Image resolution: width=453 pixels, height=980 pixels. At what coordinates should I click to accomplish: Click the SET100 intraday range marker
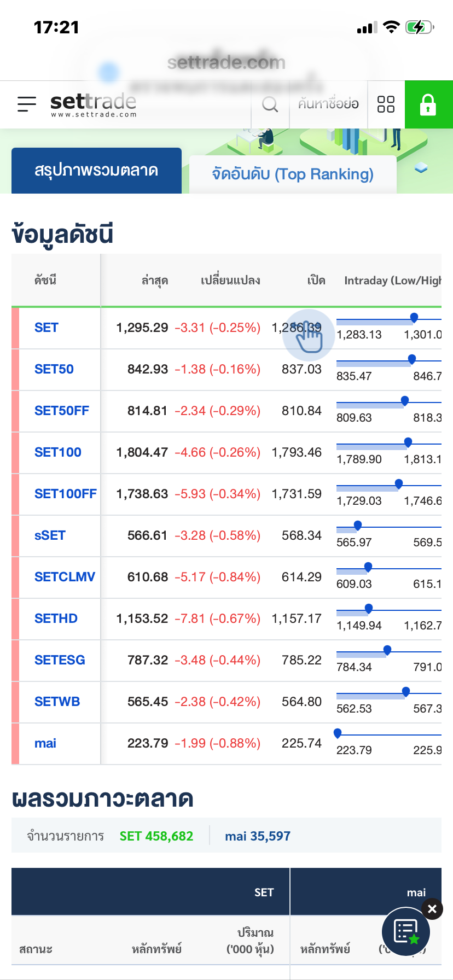408,442
